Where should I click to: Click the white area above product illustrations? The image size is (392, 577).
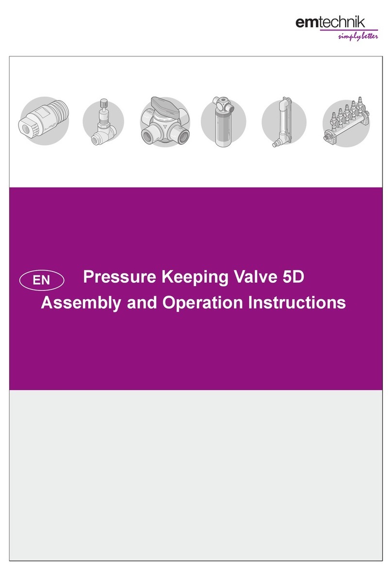[196, 75]
